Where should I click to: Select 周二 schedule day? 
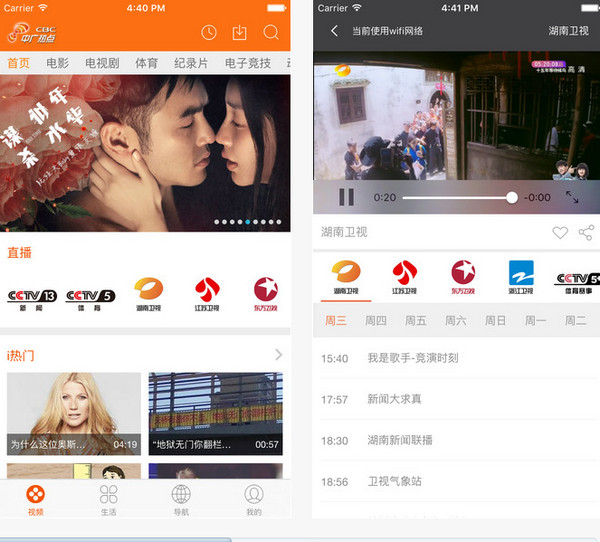576,320
